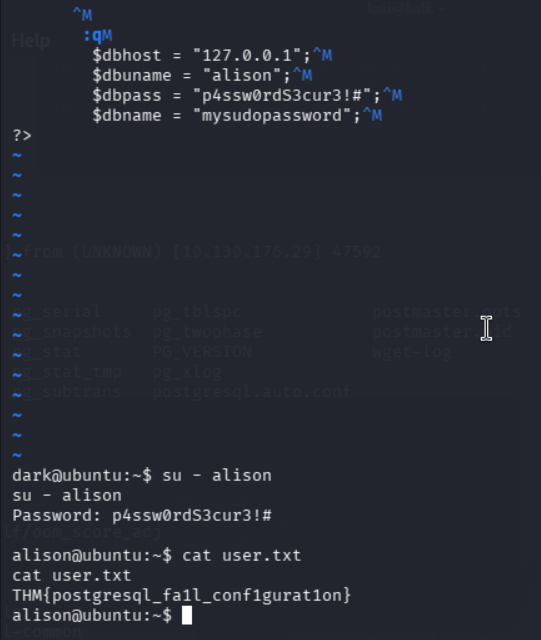This screenshot has width=541, height=640.
Task: Click the blinking terminal cursor block
Action: (187, 616)
